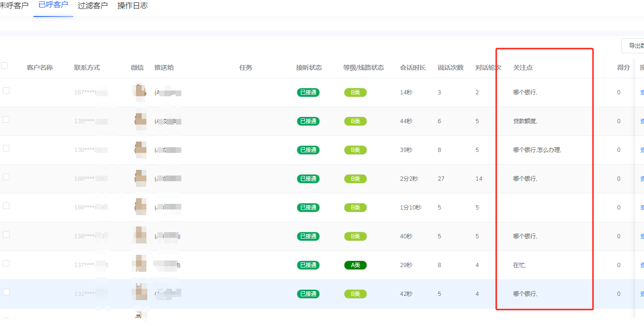Click the 导出数据 export button
This screenshot has height=327, width=644.
click(634, 46)
